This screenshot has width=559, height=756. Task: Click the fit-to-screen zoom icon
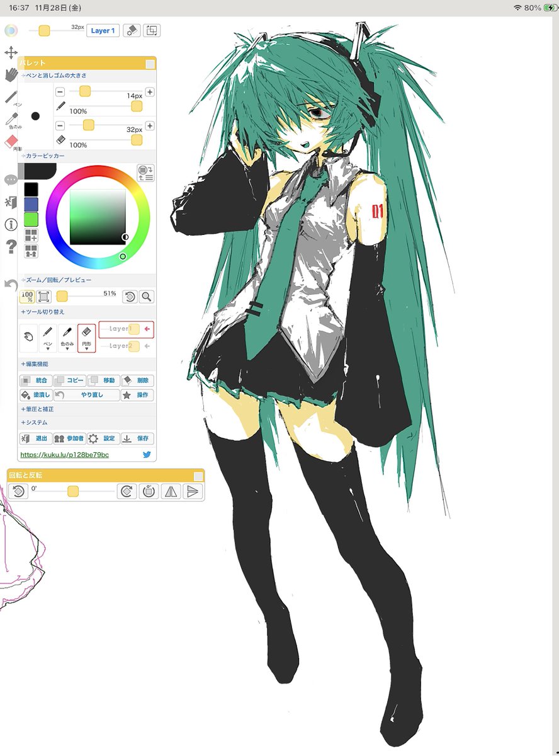[44, 297]
